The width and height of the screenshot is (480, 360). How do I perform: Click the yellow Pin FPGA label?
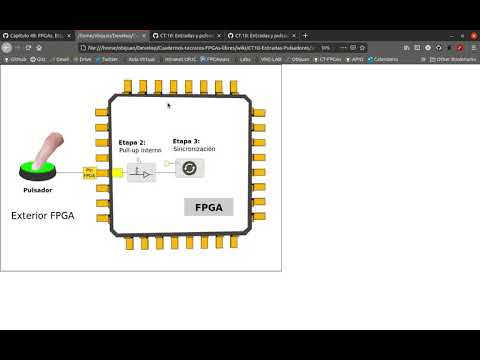tap(89, 173)
